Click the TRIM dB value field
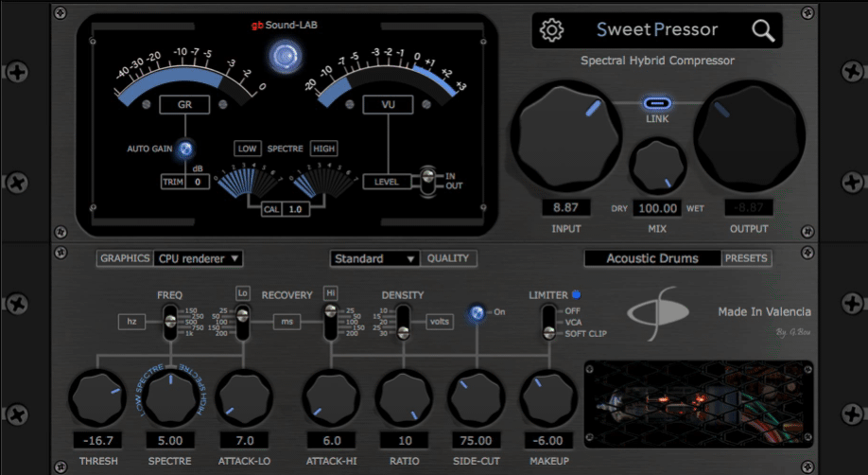Image resolution: width=868 pixels, height=475 pixels. coord(198,182)
